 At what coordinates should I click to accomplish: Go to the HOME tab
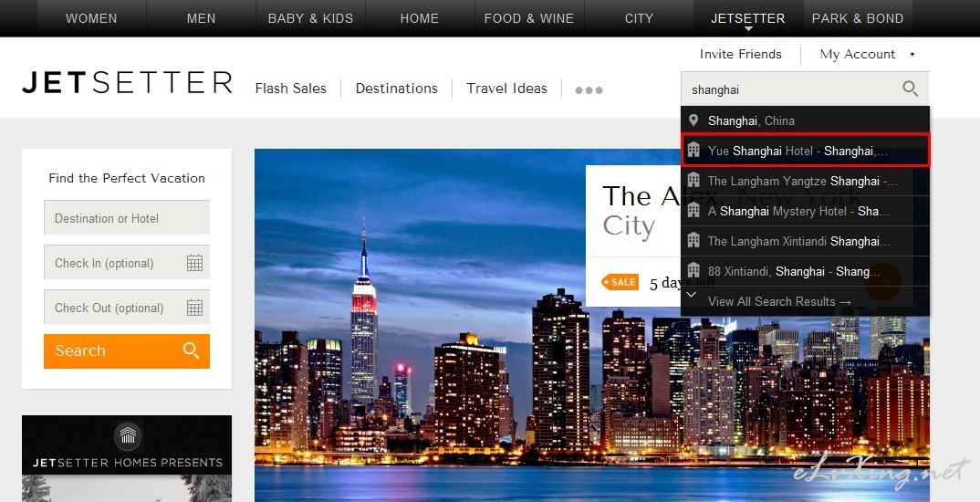[420, 18]
